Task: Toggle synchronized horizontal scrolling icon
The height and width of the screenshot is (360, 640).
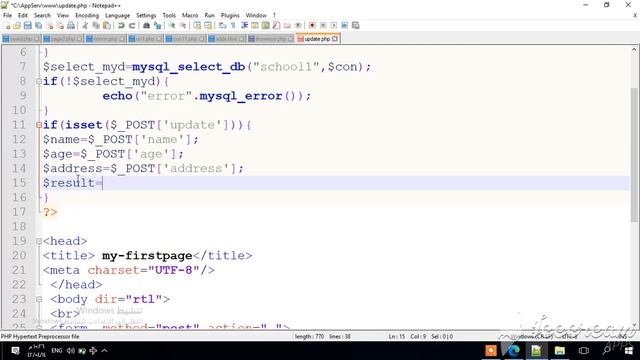Action: coord(208,25)
